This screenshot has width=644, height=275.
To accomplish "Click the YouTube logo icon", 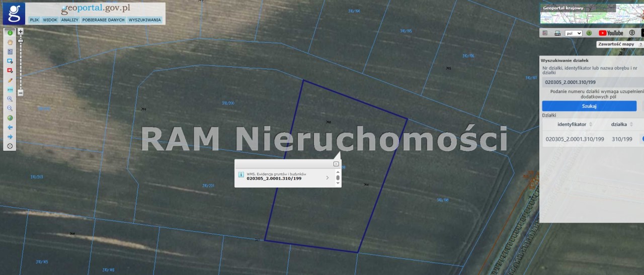I will pyautogui.click(x=611, y=33).
